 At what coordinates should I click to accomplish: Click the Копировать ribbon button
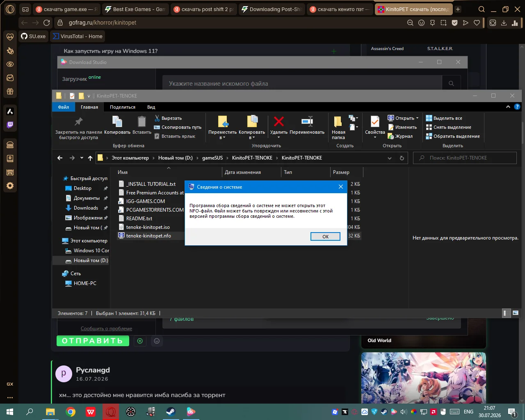pos(117,126)
